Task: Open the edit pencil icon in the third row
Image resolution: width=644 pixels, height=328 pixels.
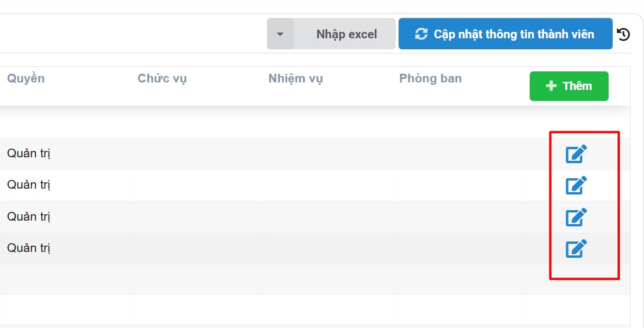Action: [576, 217]
